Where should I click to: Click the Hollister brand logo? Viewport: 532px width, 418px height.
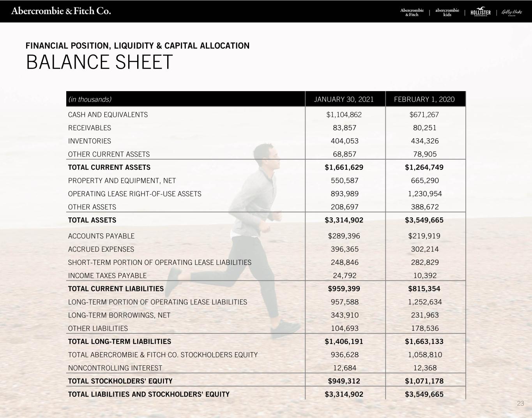pyautogui.click(x=481, y=12)
